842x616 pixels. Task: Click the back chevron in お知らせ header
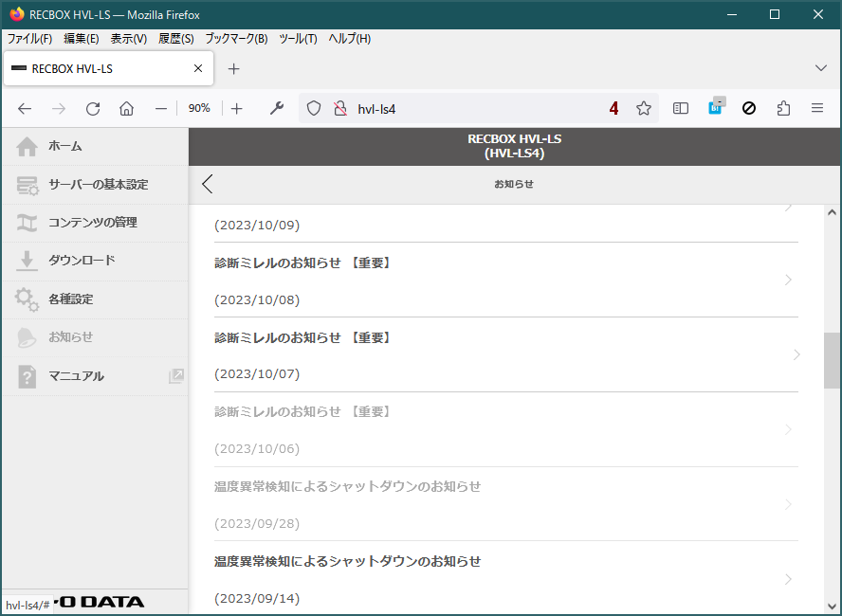(x=208, y=184)
